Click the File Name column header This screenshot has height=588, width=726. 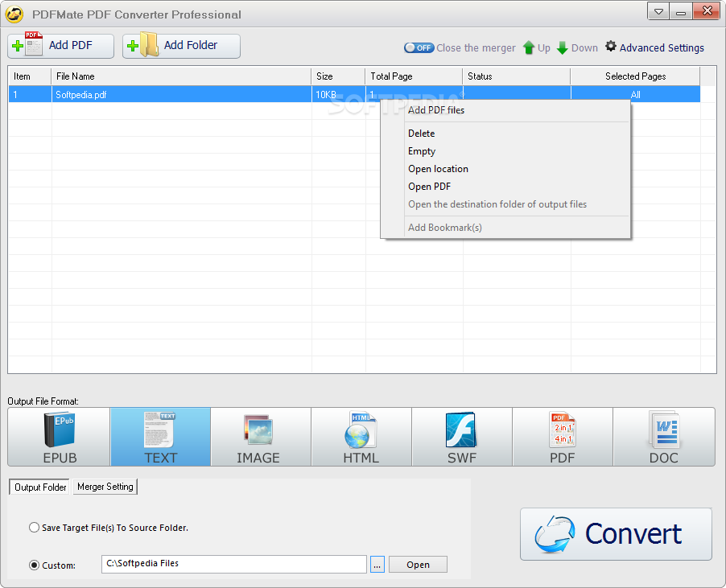181,76
